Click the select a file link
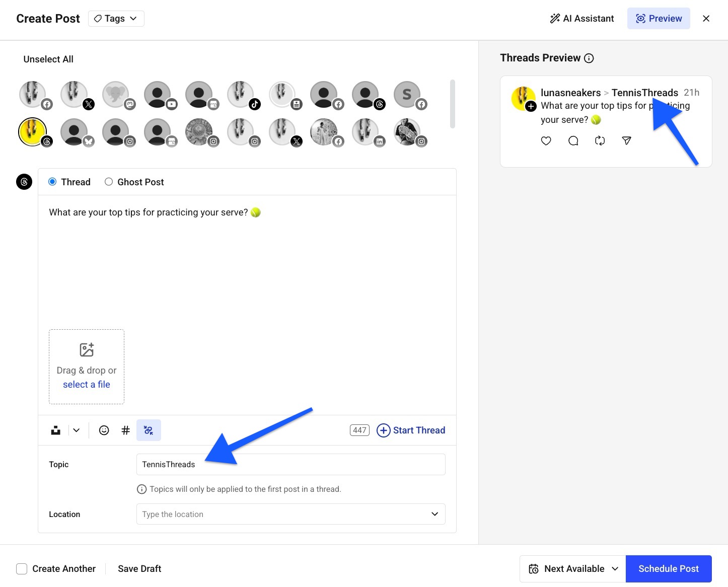 click(86, 384)
